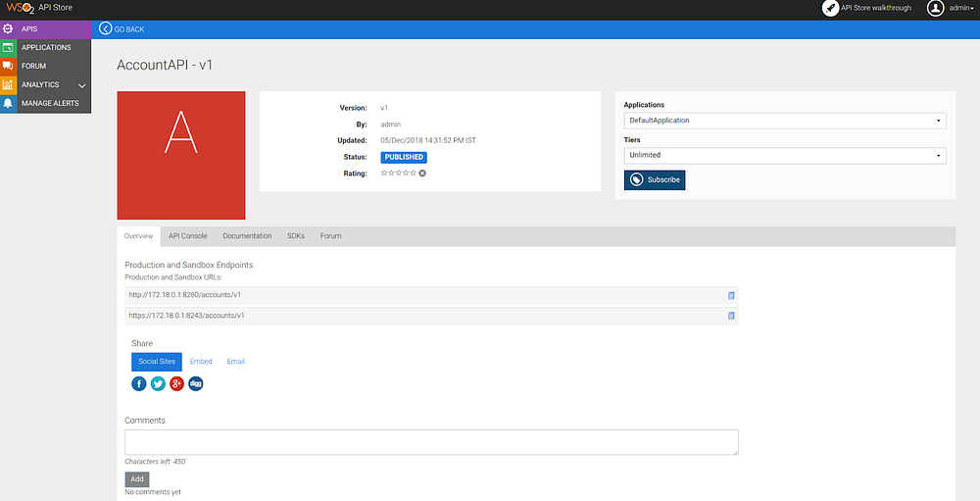
Task: Expand the Analytics menu chevron
Action: pyautogui.click(x=82, y=85)
